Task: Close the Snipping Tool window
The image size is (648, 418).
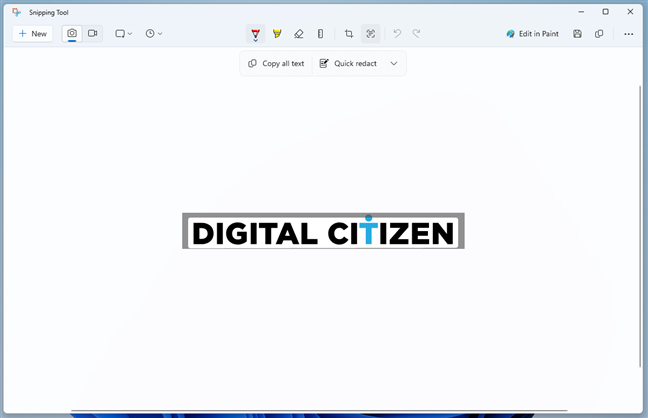Action: click(630, 12)
